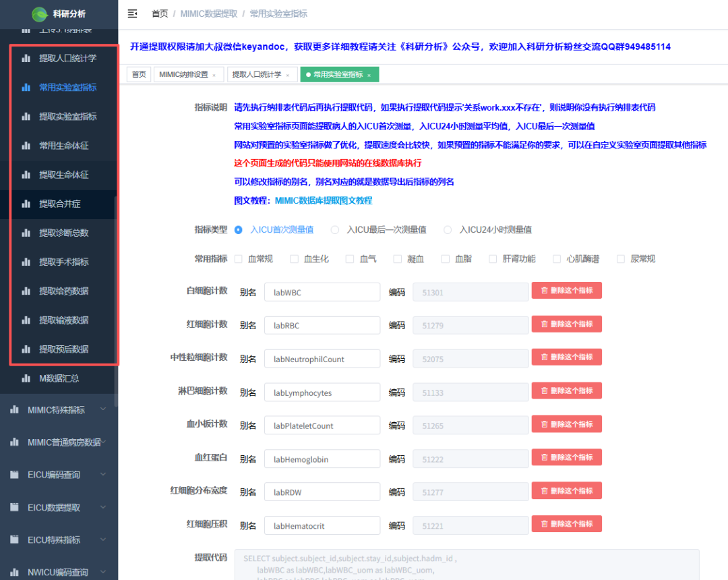
Task: Open 首页 in the breadcrumb
Action: coord(160,13)
